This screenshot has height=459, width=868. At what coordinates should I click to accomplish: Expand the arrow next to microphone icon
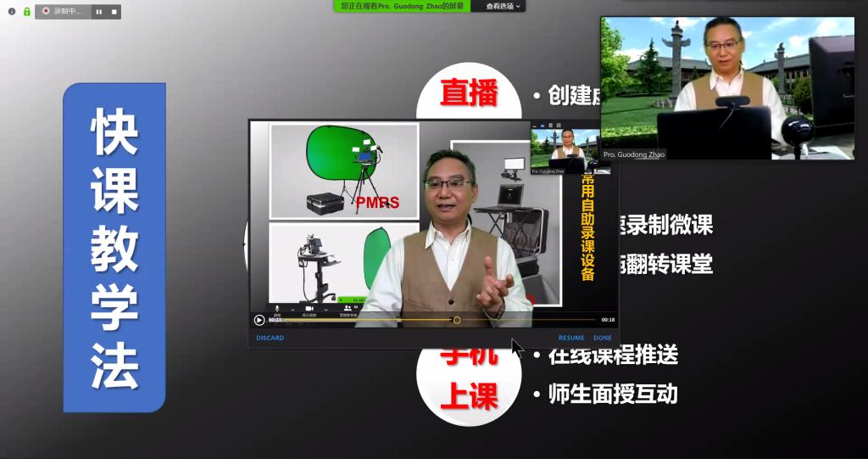tap(293, 309)
